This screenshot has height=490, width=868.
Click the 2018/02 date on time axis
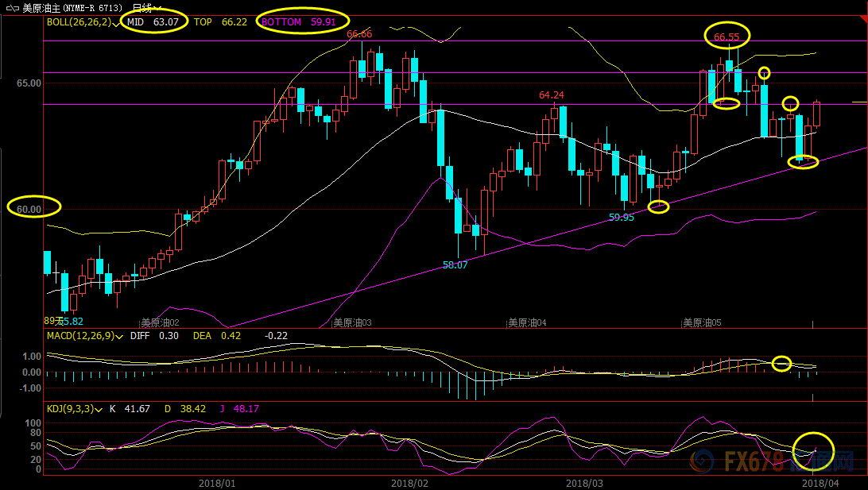pyautogui.click(x=409, y=482)
